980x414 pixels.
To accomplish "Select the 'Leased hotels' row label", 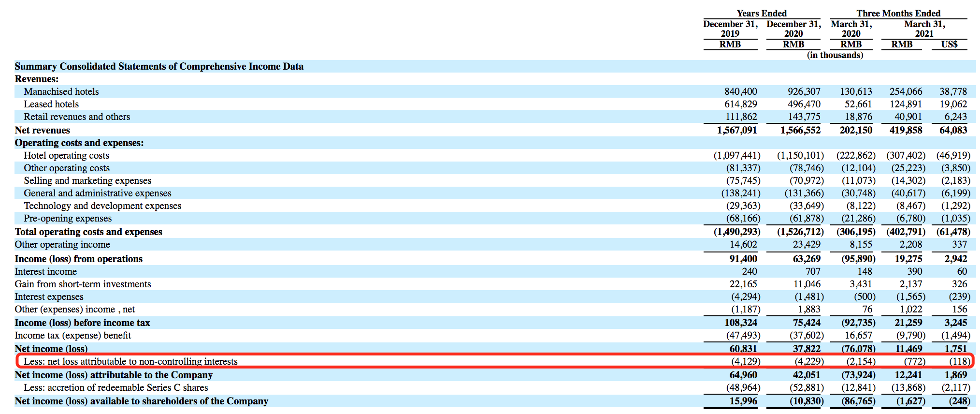I will (51, 104).
